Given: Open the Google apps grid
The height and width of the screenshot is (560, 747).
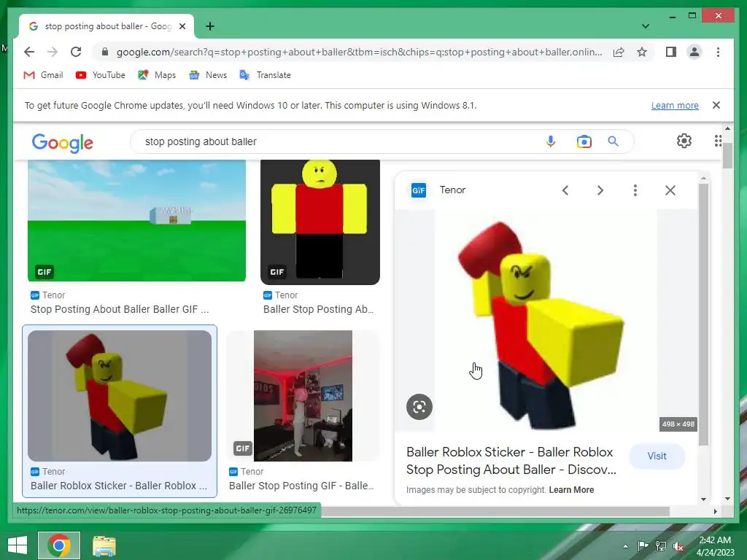Looking at the screenshot, I should coord(718,141).
